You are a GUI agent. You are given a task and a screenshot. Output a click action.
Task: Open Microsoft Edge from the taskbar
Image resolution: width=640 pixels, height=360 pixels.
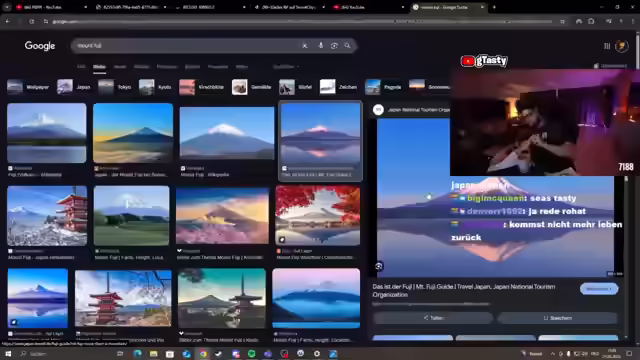138,353
